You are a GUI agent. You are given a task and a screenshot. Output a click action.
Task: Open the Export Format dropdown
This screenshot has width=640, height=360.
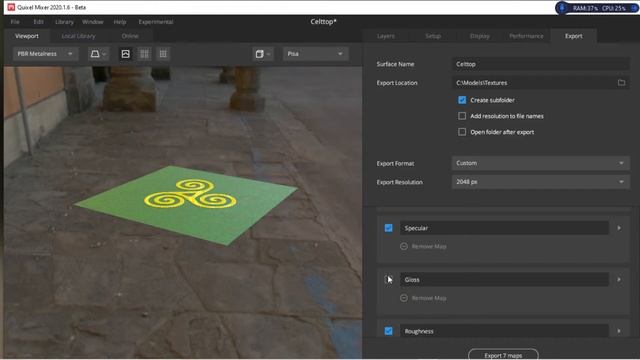(x=540, y=163)
